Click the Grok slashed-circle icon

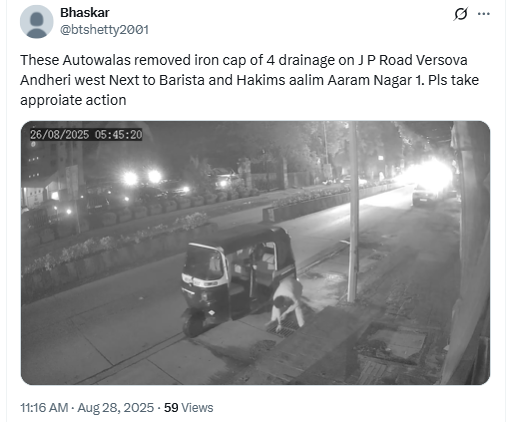pyautogui.click(x=461, y=14)
